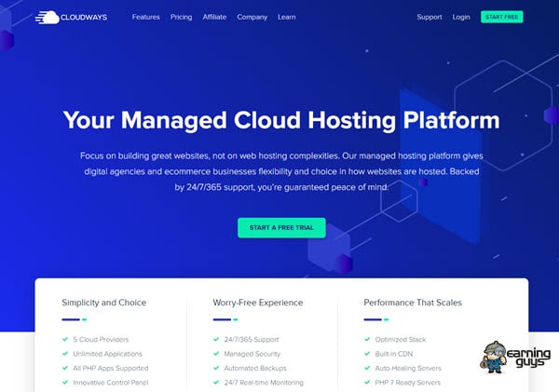Screen dimensions: 559x392
Task: Click the checkmark next to 'Automated Backups'
Action: 216,368
